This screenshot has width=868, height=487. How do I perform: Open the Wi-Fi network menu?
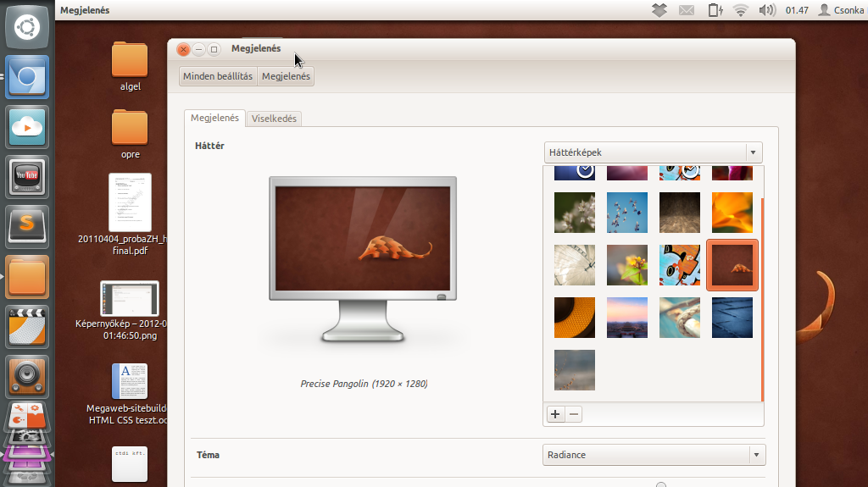pyautogui.click(x=741, y=10)
